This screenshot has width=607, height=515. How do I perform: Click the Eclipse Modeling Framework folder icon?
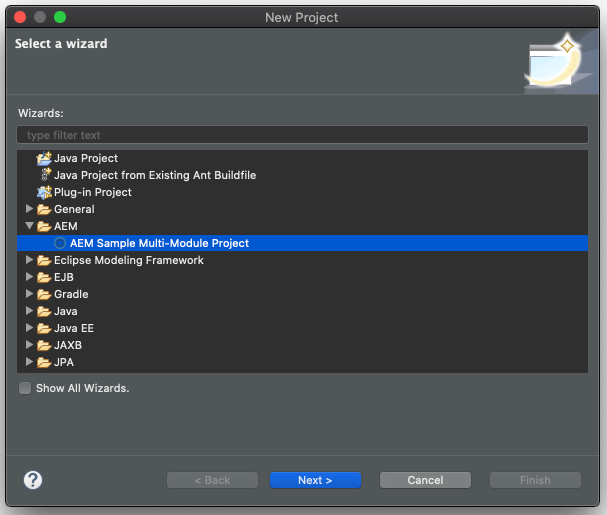44,261
